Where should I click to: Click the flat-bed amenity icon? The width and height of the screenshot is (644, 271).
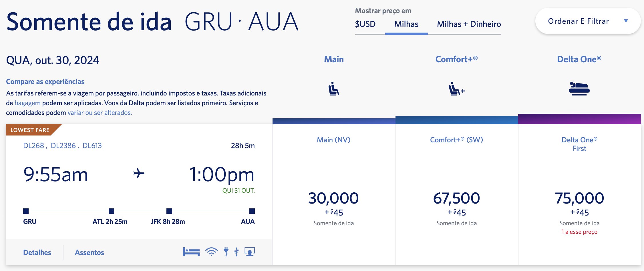[x=191, y=252]
